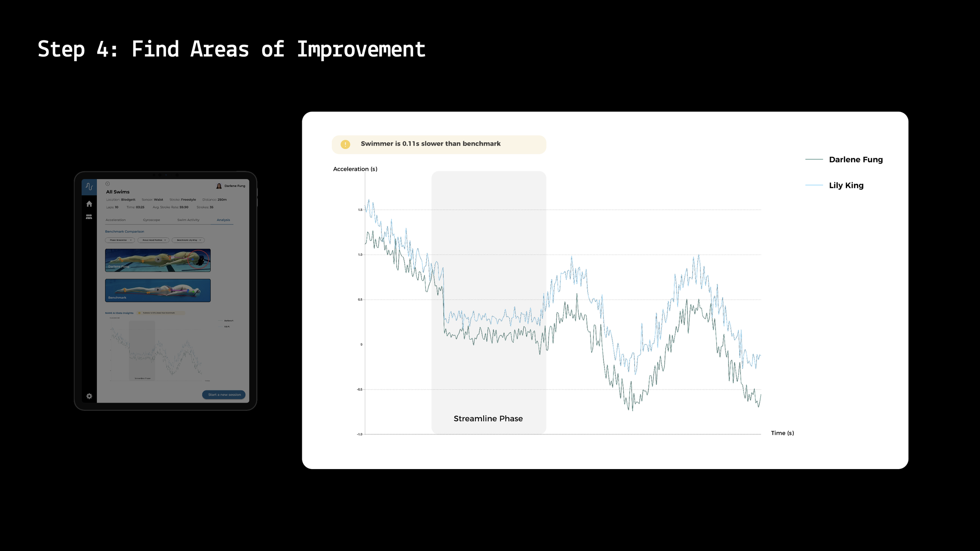Click the 1.5 y-axis tick label
This screenshot has height=551, width=980.
click(360, 210)
